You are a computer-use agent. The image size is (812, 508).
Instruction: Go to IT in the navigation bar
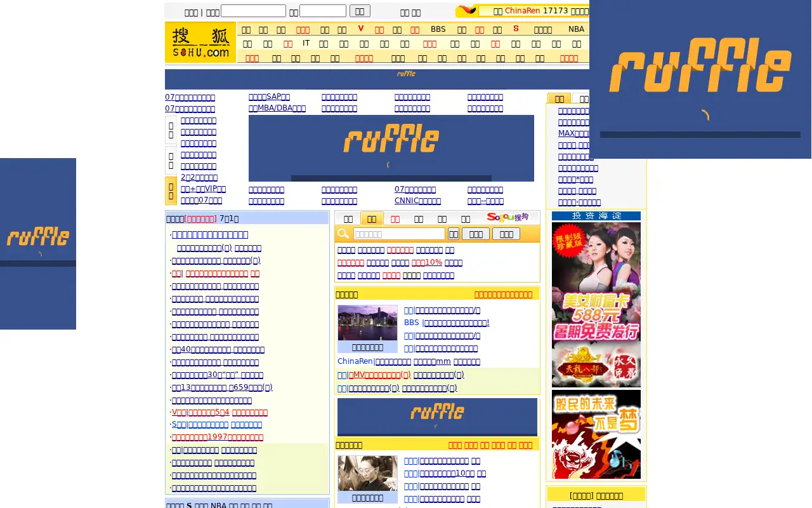pos(306,43)
